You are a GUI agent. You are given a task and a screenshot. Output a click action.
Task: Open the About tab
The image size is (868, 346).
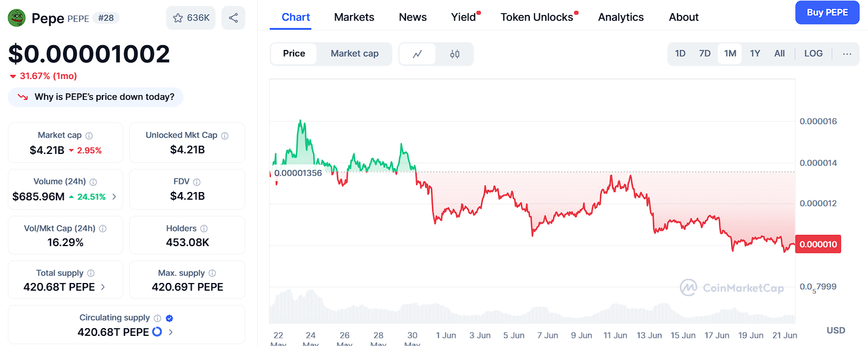(683, 17)
